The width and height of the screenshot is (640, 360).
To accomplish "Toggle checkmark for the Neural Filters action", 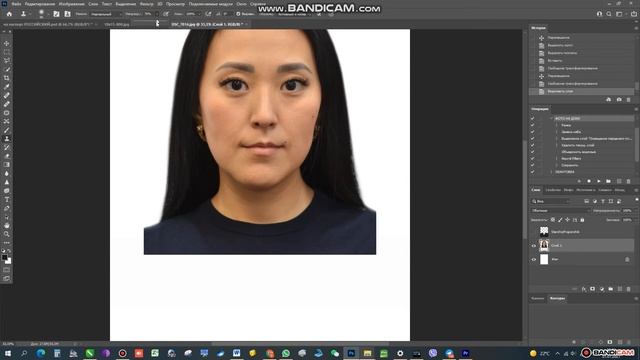I will (x=532, y=158).
